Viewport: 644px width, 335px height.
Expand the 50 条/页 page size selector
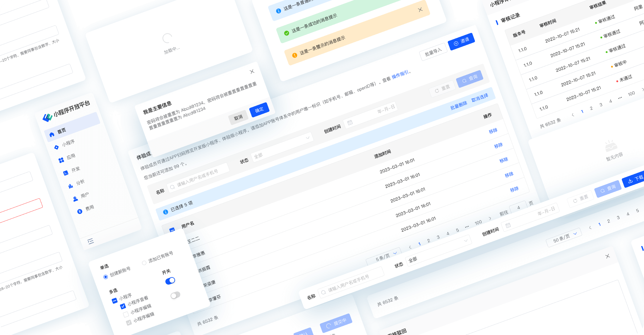[564, 238]
